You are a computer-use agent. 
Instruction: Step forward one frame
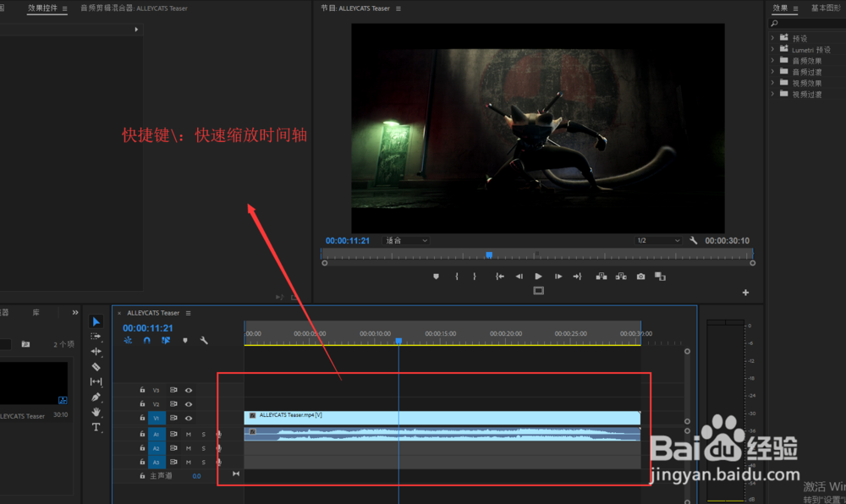click(x=558, y=277)
